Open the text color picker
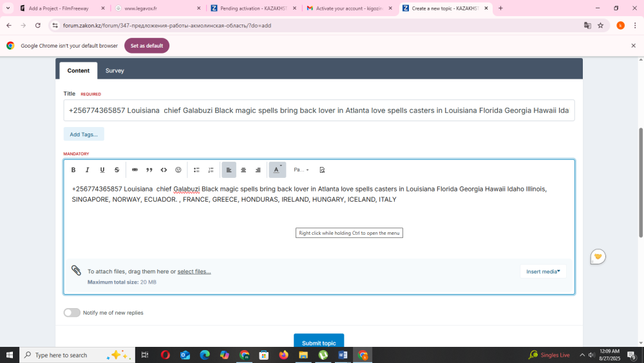The width and height of the screenshot is (644, 363). click(x=277, y=170)
